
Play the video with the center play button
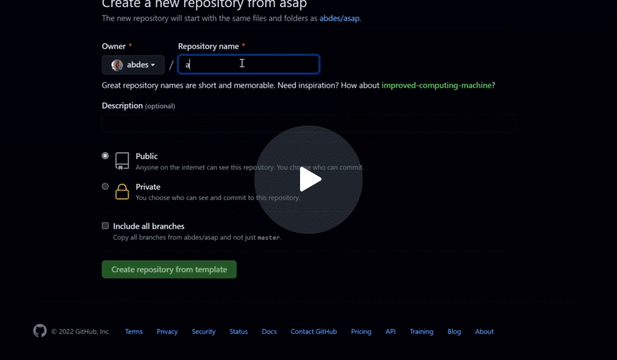[x=308, y=180]
